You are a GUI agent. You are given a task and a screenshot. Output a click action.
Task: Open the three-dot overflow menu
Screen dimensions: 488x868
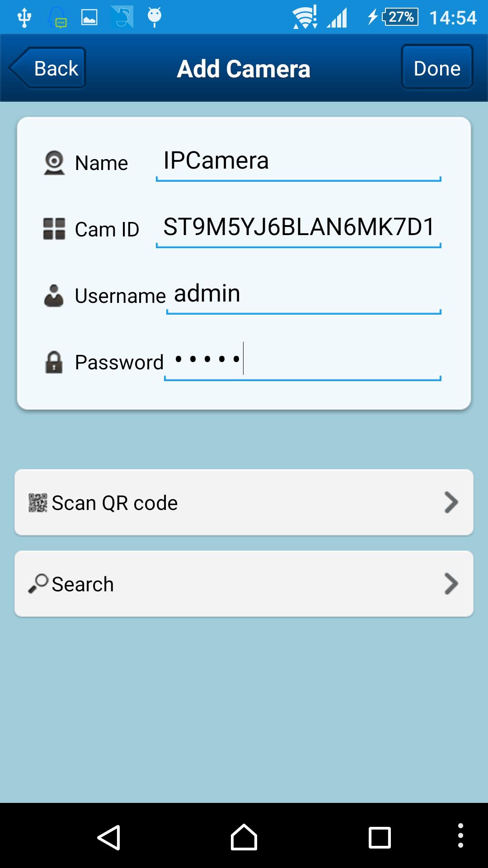(460, 835)
